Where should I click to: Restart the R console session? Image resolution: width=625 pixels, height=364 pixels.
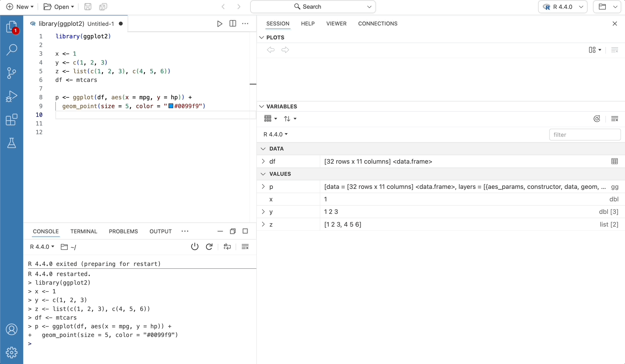[x=209, y=247]
